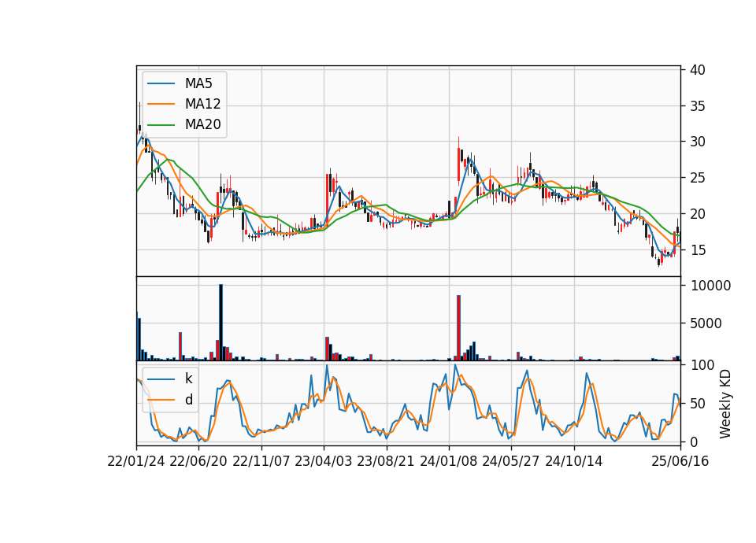756x543 pixels.
Task: Click the MA12 legend label
Action: [202, 104]
